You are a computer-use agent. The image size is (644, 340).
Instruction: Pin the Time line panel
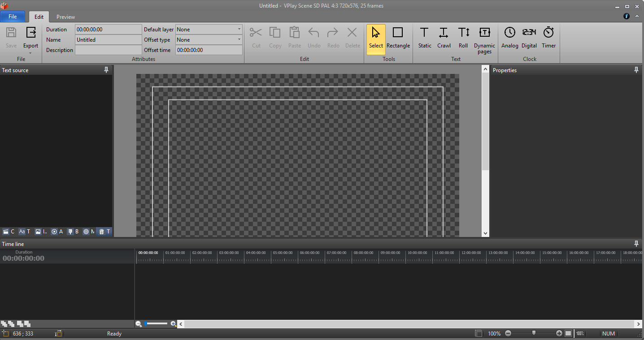(x=636, y=244)
